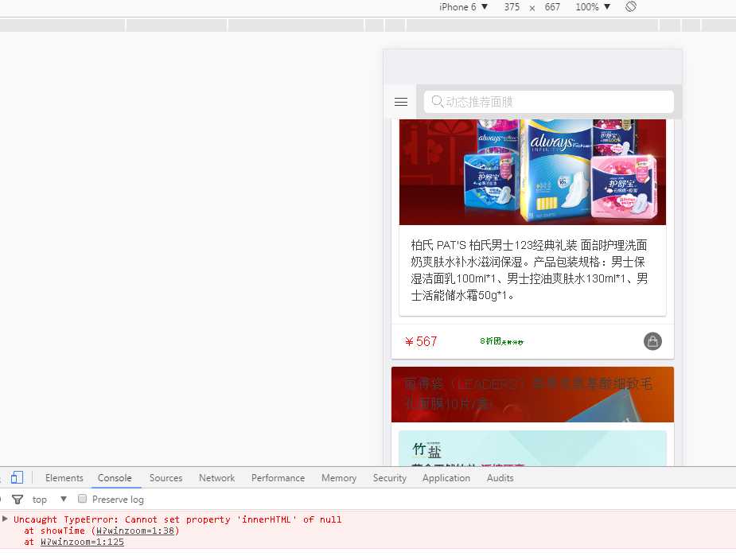The width and height of the screenshot is (736, 560).
Task: Focus the 动态推荐面膜 search field
Action: point(549,102)
